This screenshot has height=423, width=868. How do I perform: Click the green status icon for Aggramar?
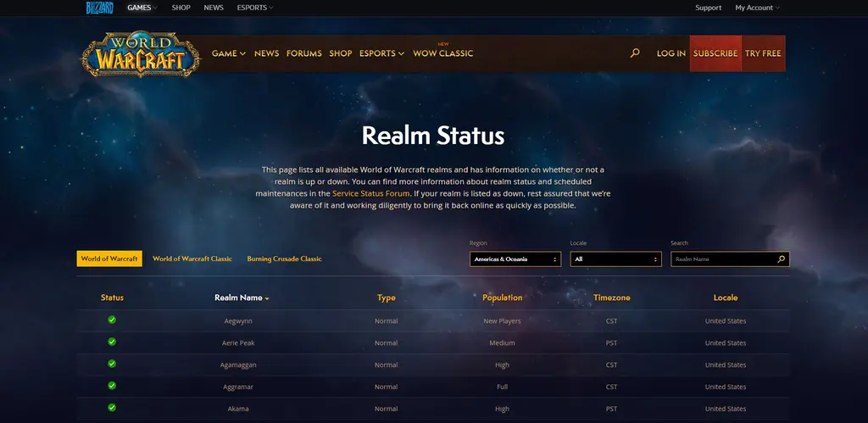(x=112, y=386)
